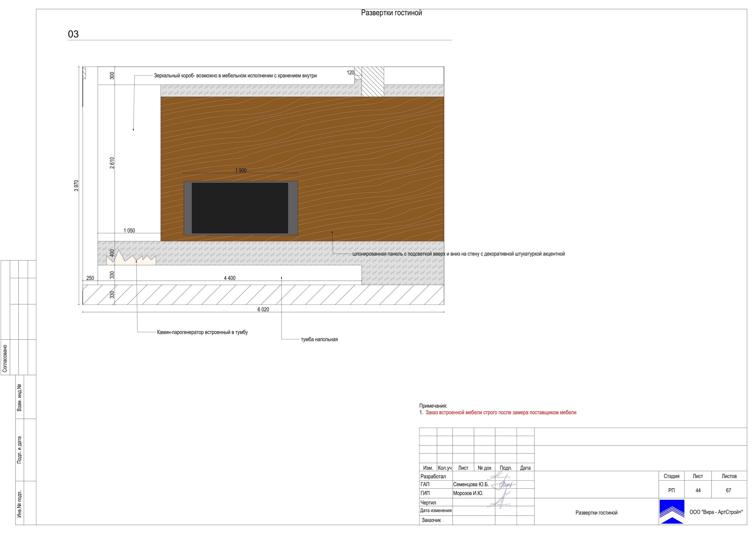Select the "2 610" height dimension
This screenshot has height=534, width=756.
point(112,163)
